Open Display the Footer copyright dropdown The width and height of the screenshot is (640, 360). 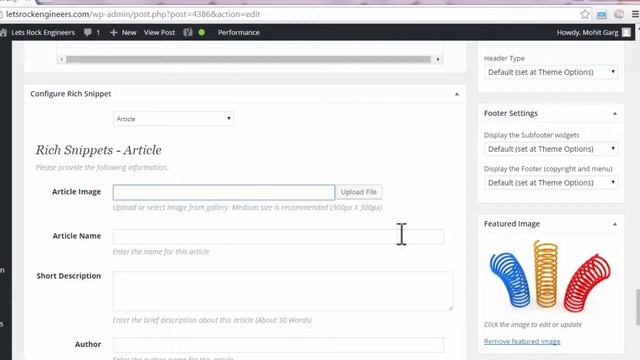[551, 182]
